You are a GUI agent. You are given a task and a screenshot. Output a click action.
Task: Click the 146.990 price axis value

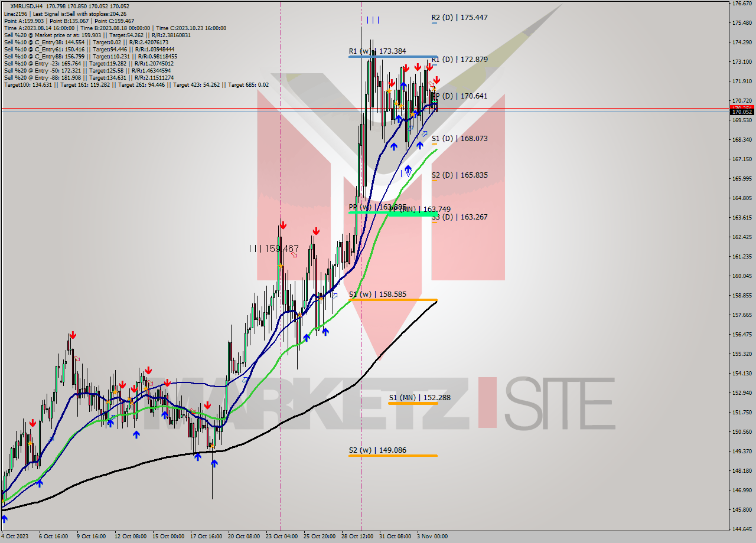(742, 490)
